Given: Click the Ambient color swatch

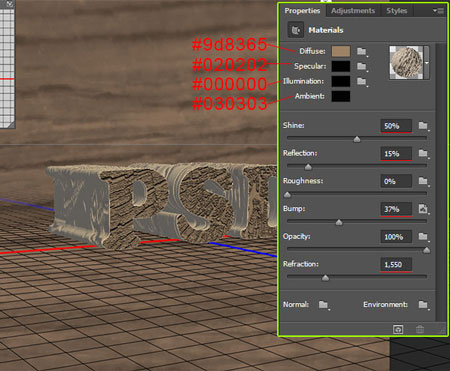Looking at the screenshot, I should pyautogui.click(x=341, y=96).
